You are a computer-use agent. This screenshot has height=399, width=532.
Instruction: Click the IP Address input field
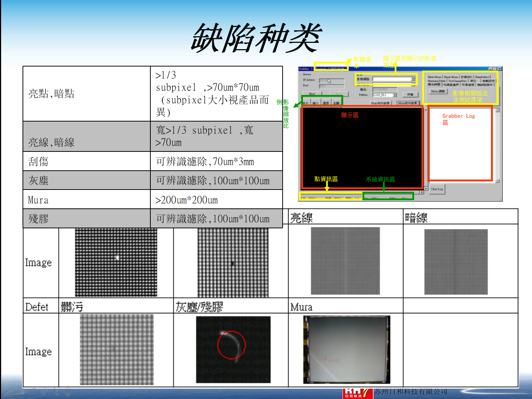[332, 81]
